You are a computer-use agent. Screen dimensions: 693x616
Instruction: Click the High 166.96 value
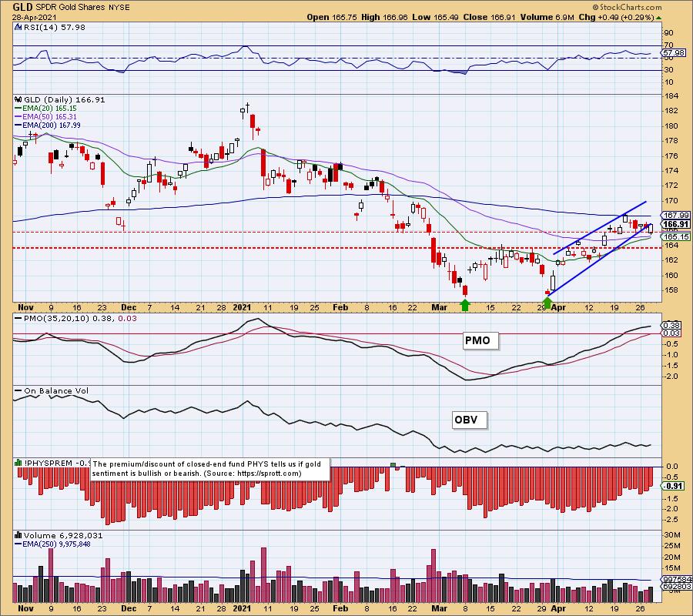pyautogui.click(x=384, y=17)
